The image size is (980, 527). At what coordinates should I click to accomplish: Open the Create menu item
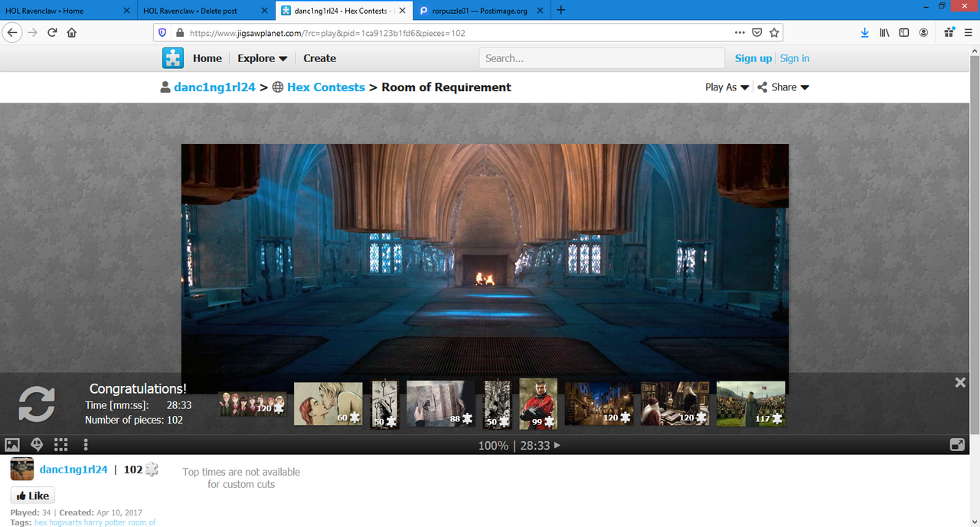319,58
